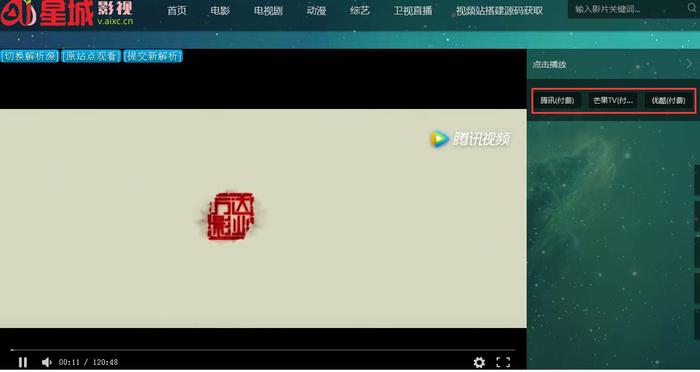Enter fullscreen mode in the player
Screen dimensions: 700x372
pos(503,362)
